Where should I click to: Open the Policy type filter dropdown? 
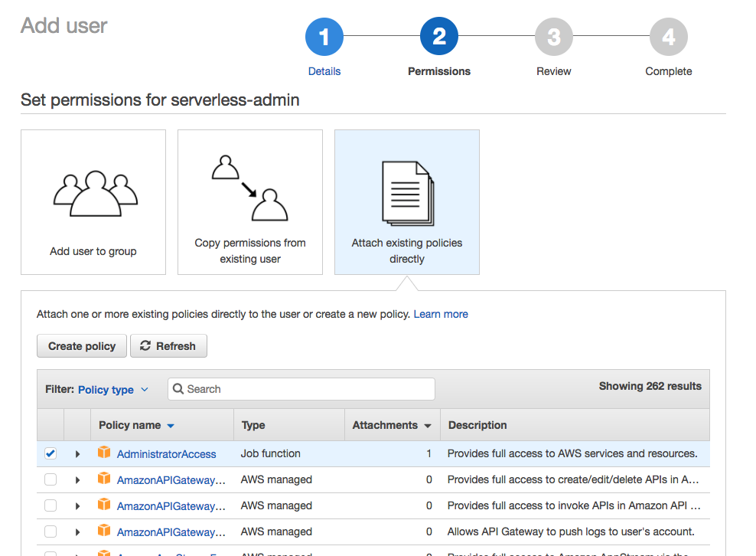pos(112,390)
